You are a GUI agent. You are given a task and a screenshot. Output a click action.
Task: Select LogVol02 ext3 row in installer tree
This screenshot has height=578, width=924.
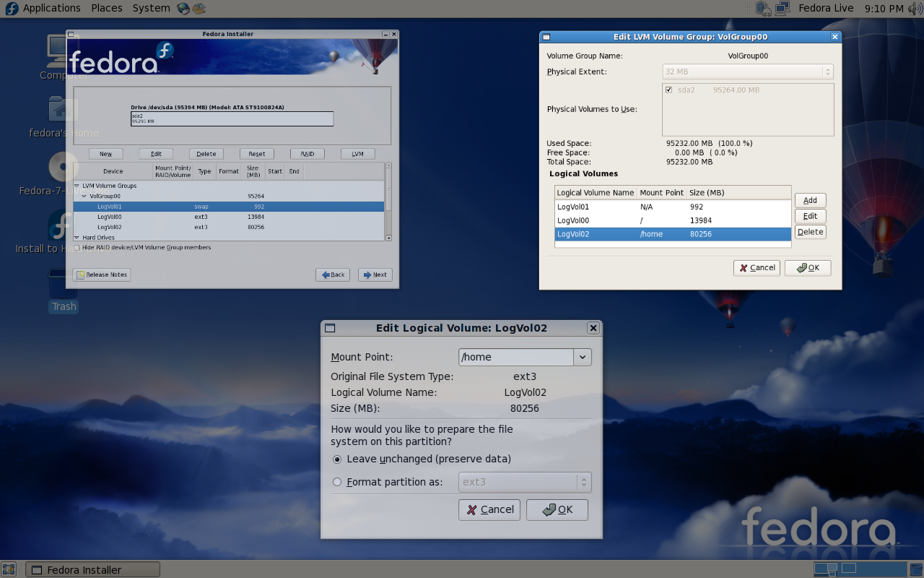tap(229, 227)
